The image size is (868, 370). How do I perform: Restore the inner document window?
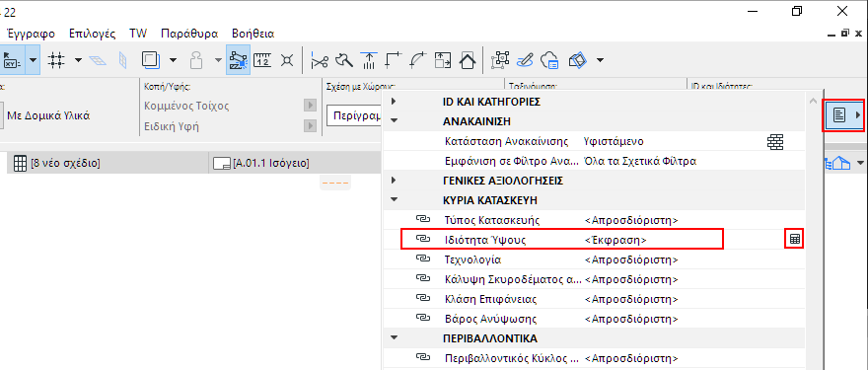tap(844, 34)
